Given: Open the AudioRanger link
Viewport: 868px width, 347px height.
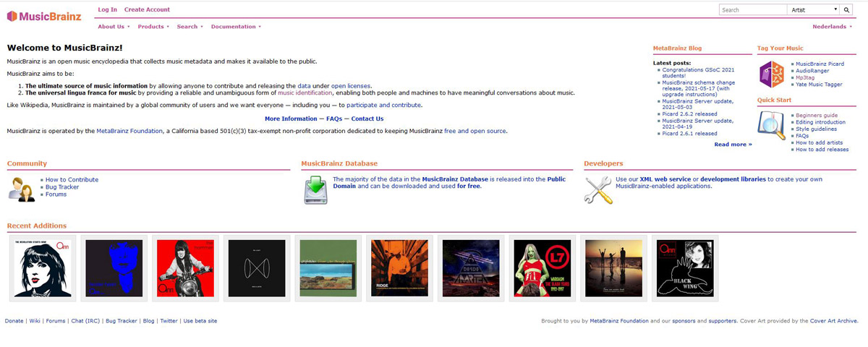Looking at the screenshot, I should (x=812, y=71).
